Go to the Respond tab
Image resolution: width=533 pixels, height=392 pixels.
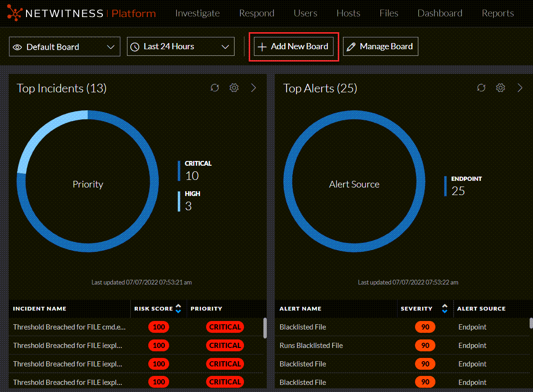point(257,13)
